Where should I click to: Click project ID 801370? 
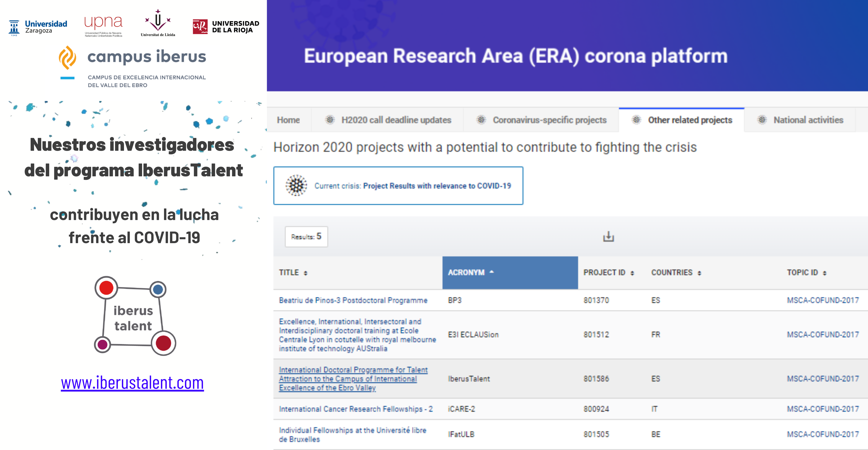pos(596,300)
